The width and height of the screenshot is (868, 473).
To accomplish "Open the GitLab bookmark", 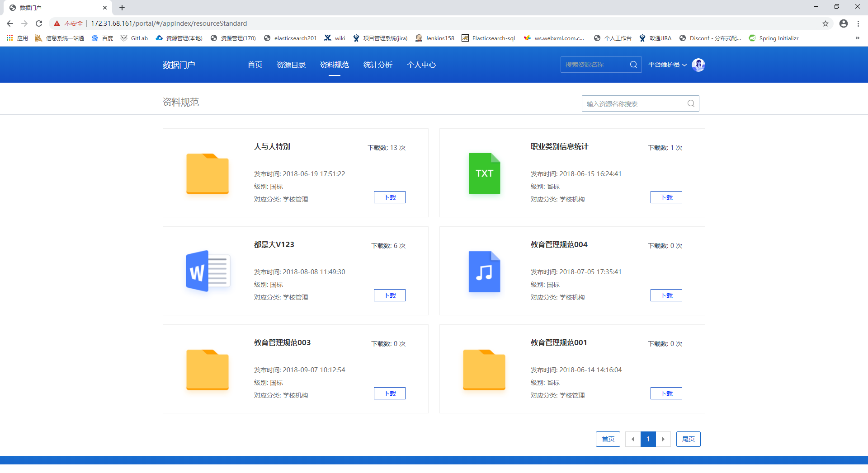I will (134, 38).
